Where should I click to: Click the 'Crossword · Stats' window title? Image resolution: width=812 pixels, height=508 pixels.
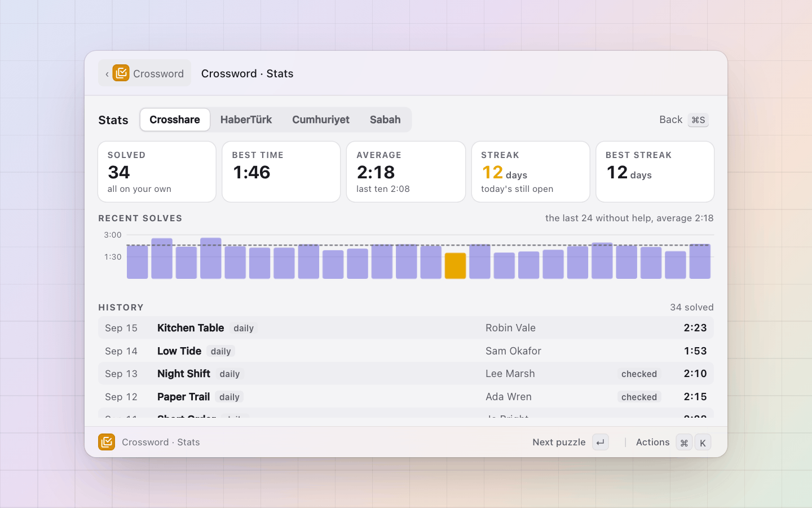tap(247, 73)
